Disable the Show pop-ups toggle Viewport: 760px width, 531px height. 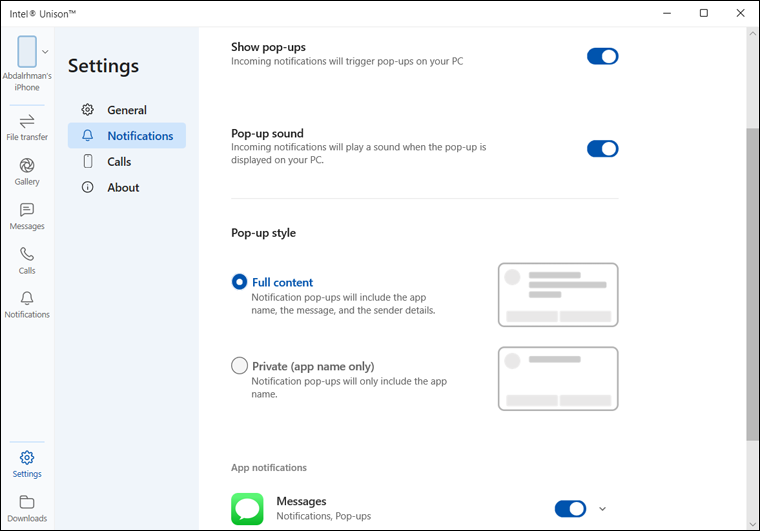(602, 56)
